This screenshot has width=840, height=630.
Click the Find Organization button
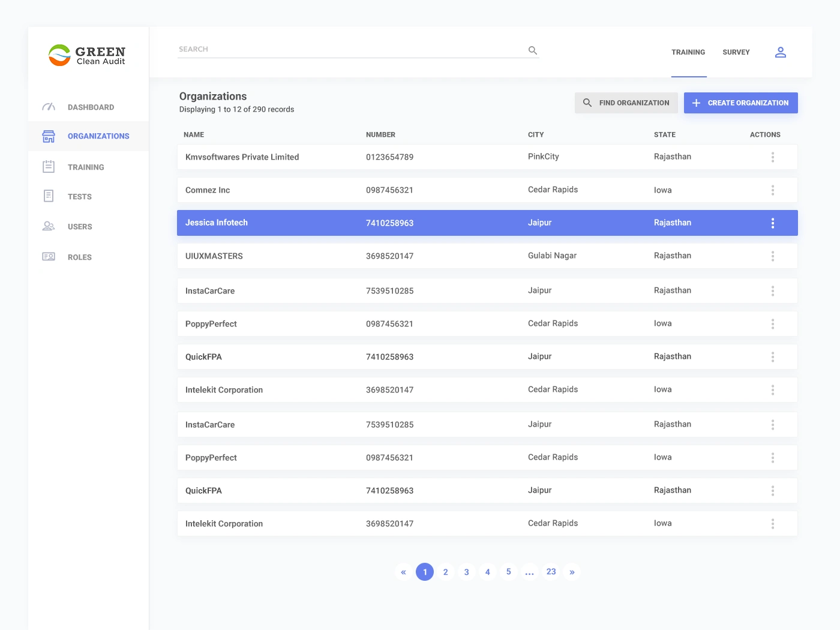pos(626,103)
